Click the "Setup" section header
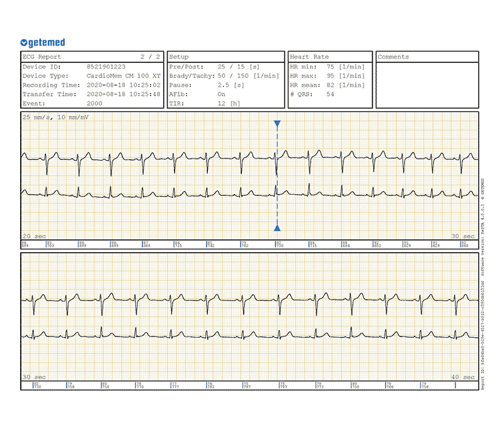The image size is (504, 441). (x=179, y=57)
